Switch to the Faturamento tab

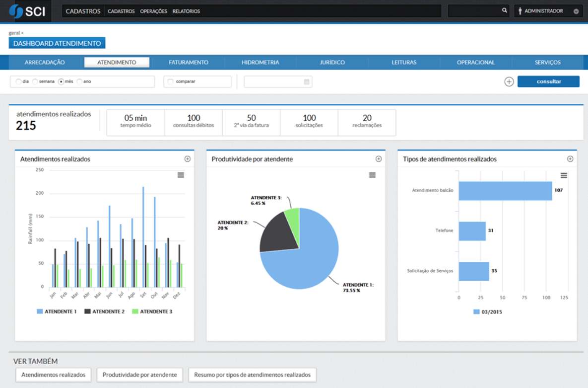(188, 63)
